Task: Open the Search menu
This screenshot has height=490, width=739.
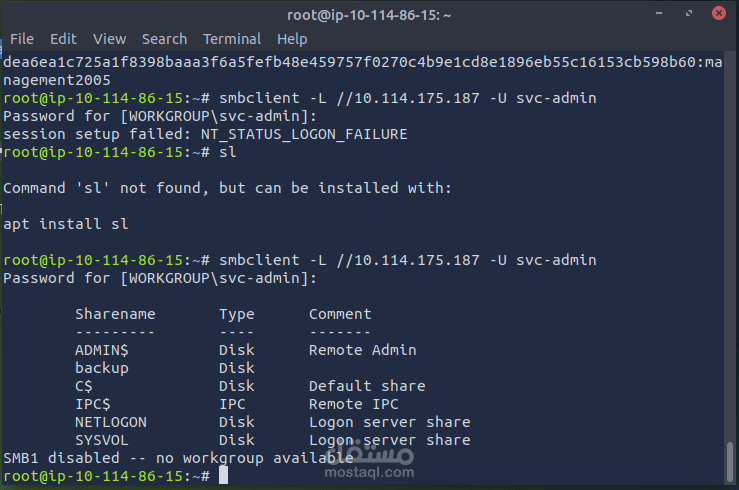Action: tap(164, 39)
